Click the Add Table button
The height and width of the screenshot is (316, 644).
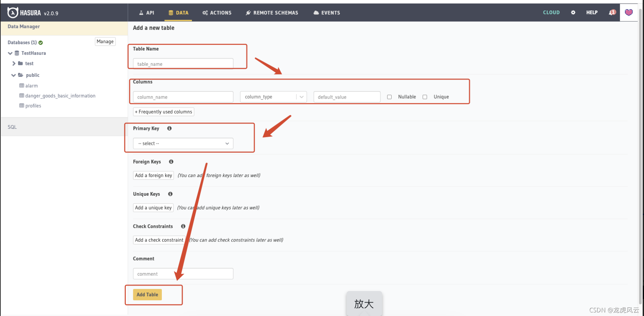147,295
